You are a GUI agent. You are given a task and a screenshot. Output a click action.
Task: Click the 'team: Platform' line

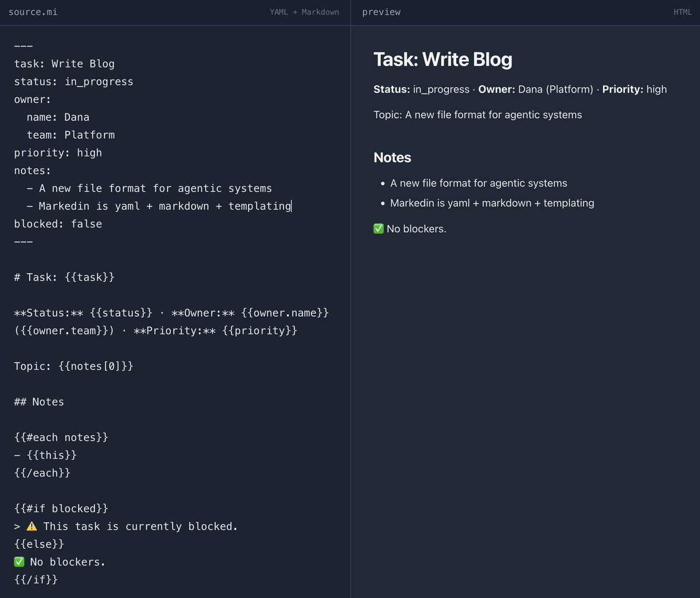click(71, 135)
